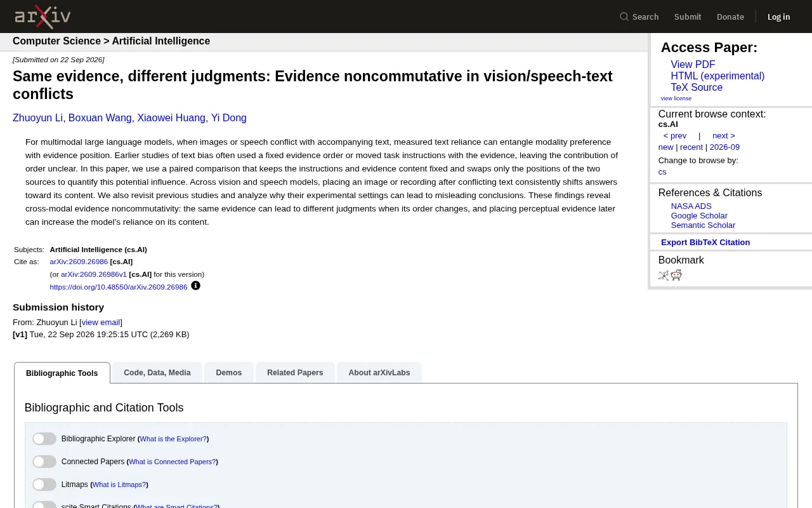Open Semantic Scholar link

[x=703, y=225]
